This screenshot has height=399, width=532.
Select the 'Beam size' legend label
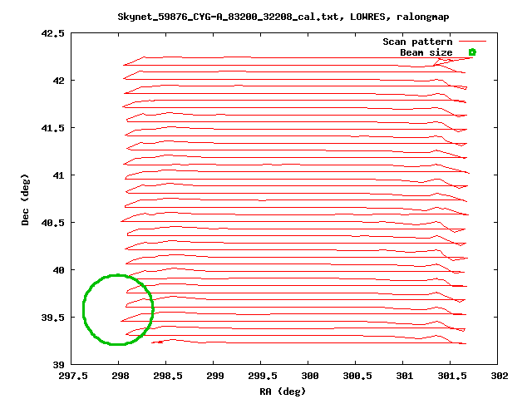tap(426, 52)
